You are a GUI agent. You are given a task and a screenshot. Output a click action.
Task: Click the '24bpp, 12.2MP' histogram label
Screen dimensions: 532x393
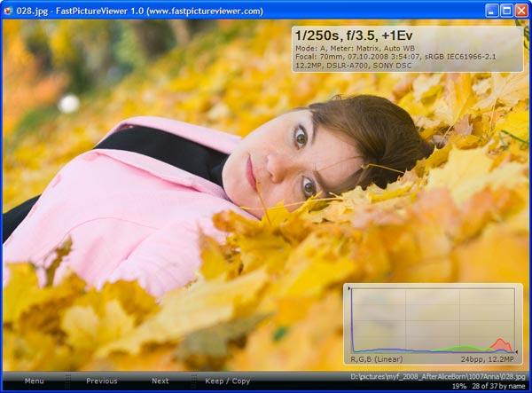[x=487, y=359]
